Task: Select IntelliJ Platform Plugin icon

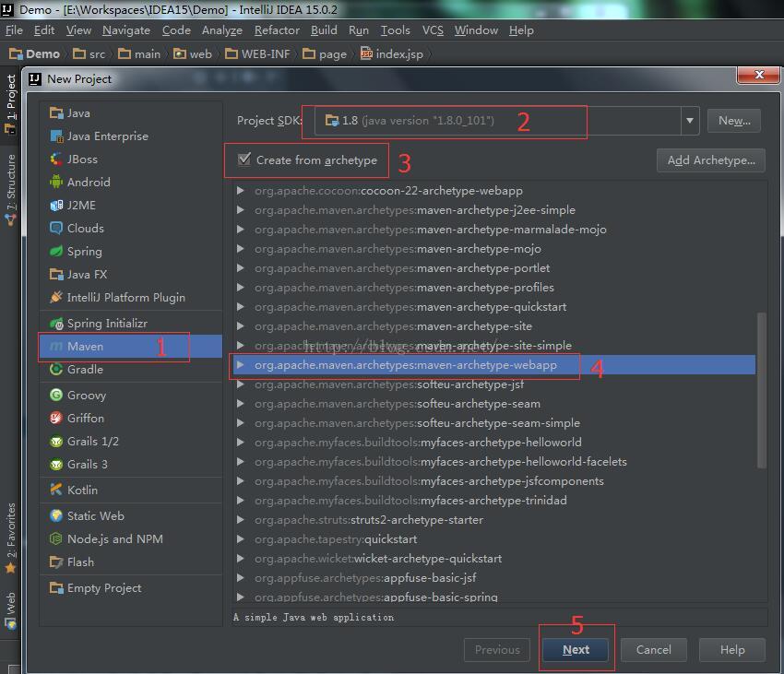Action: tap(56, 297)
